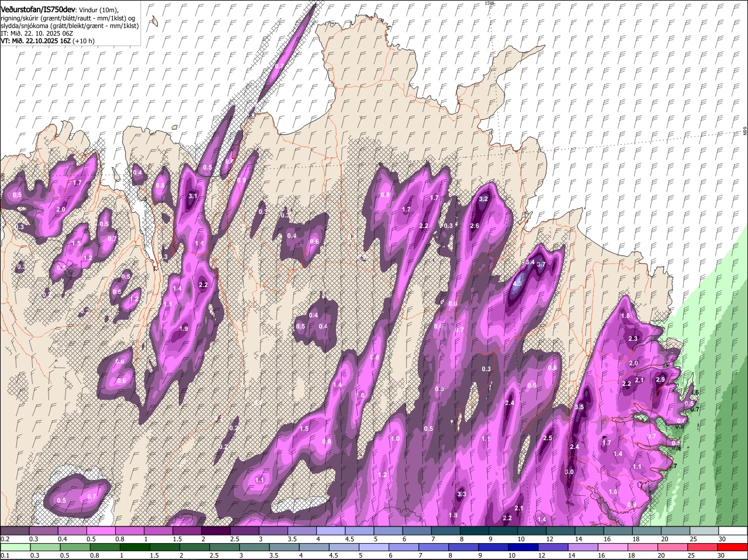Click the first dusky purple swatch in top legend
This screenshot has height=560, width=748.
tap(15, 531)
